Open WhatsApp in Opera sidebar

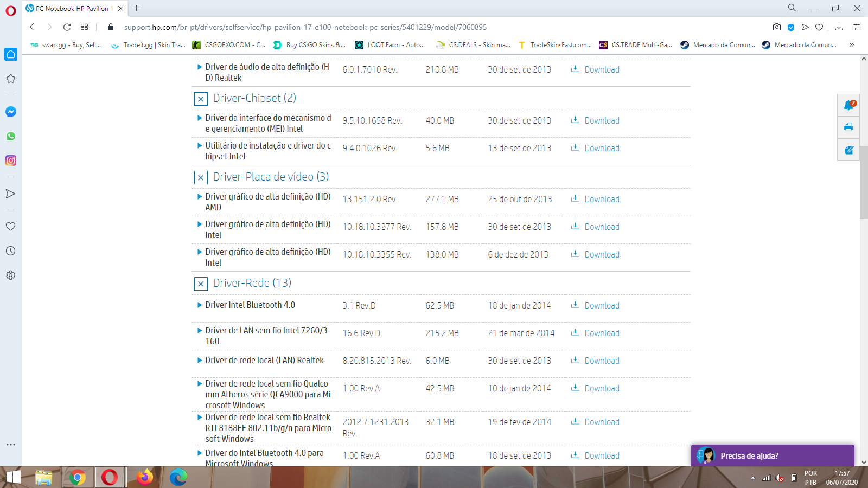(x=11, y=136)
